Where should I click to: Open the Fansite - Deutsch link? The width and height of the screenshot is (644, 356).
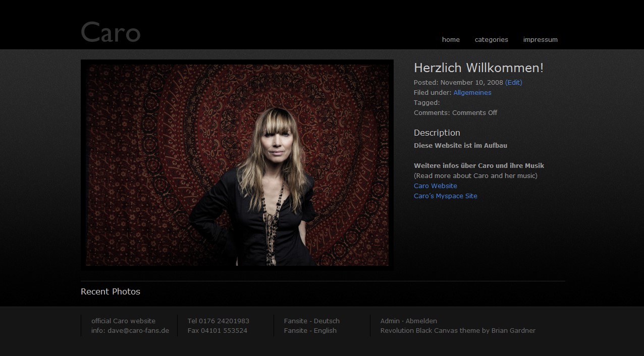pyautogui.click(x=311, y=321)
